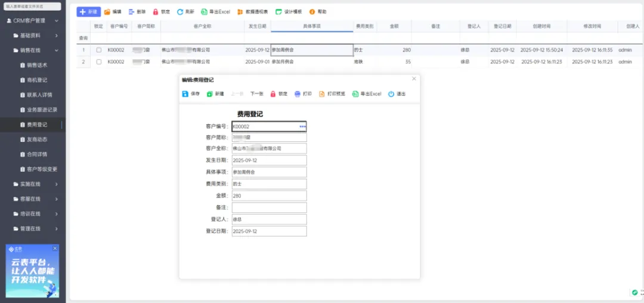Click 保存 save icon in edit dialog
The width and height of the screenshot is (644, 303).
[185, 94]
